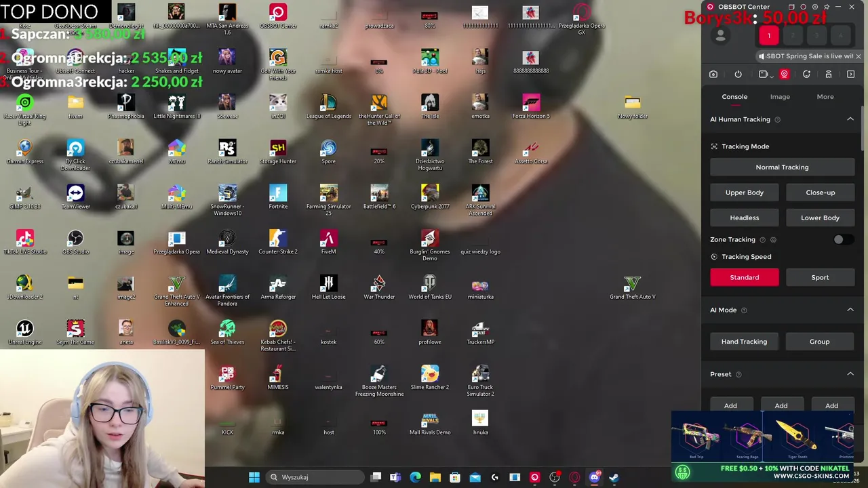Switch to the Image tab
868x488 pixels.
tap(780, 97)
